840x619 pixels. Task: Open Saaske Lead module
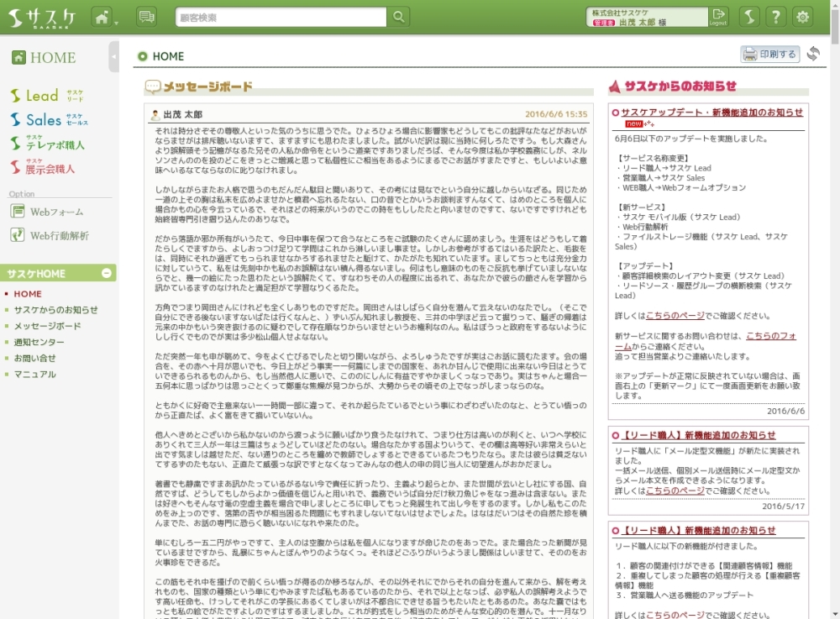click(x=47, y=95)
